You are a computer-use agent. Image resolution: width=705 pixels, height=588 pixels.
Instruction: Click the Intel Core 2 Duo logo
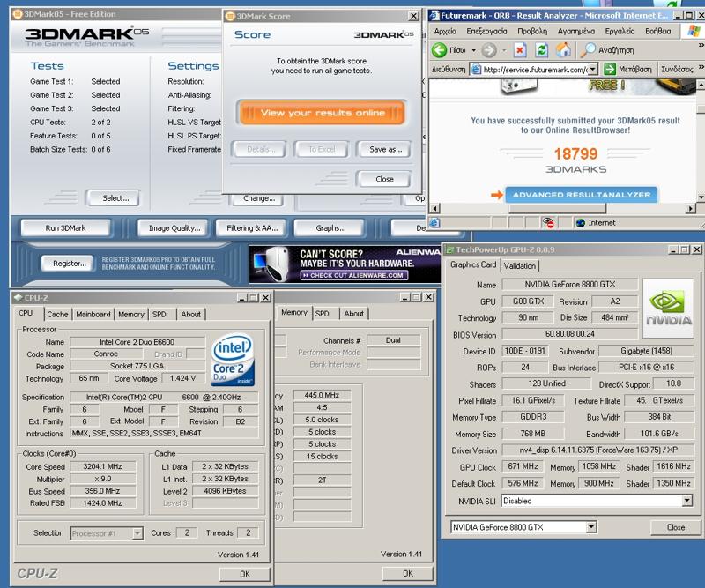[x=233, y=360]
